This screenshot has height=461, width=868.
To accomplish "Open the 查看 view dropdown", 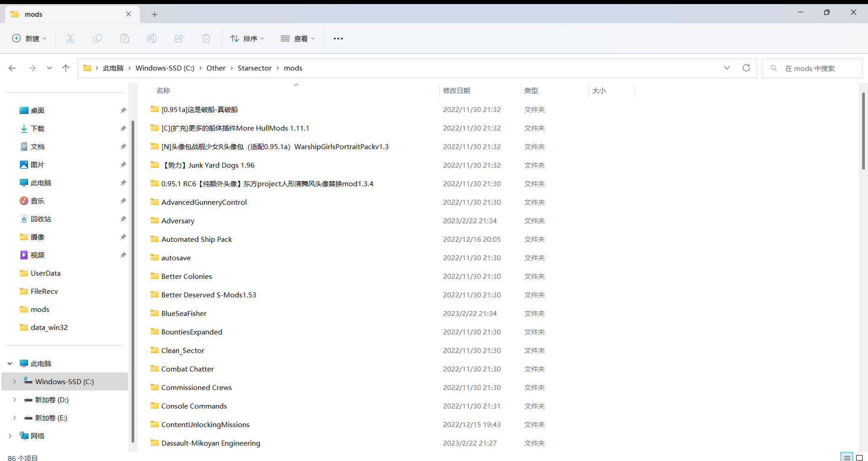I will pyautogui.click(x=297, y=39).
